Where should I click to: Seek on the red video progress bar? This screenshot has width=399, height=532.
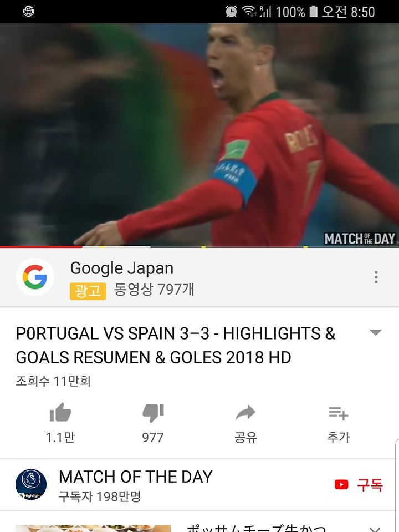pyautogui.click(x=40, y=247)
